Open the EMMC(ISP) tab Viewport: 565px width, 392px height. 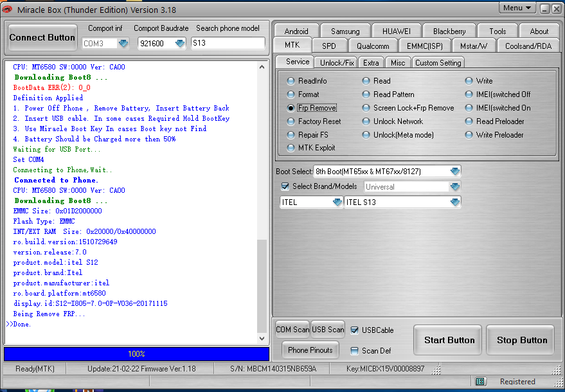click(424, 46)
